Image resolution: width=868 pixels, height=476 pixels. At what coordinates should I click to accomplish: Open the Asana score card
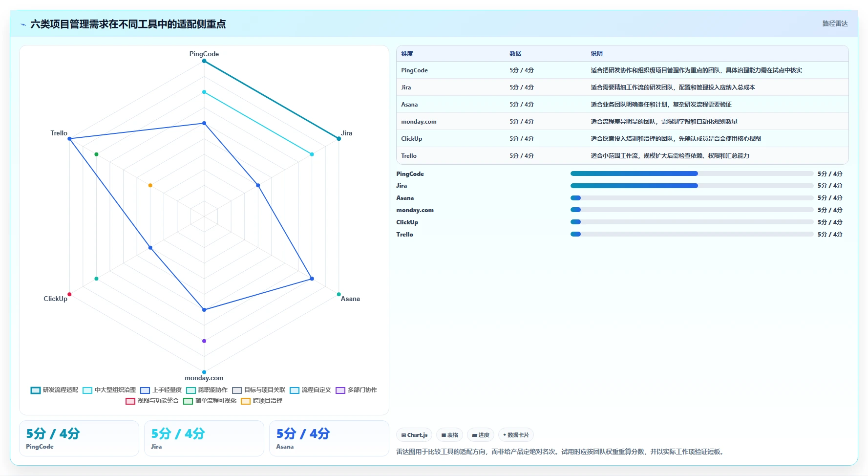pos(329,438)
